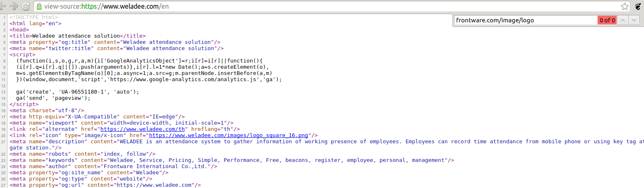This screenshot has height=188, width=644.
Task: Open the GNOME footprint extension icon
Action: (x=639, y=6)
